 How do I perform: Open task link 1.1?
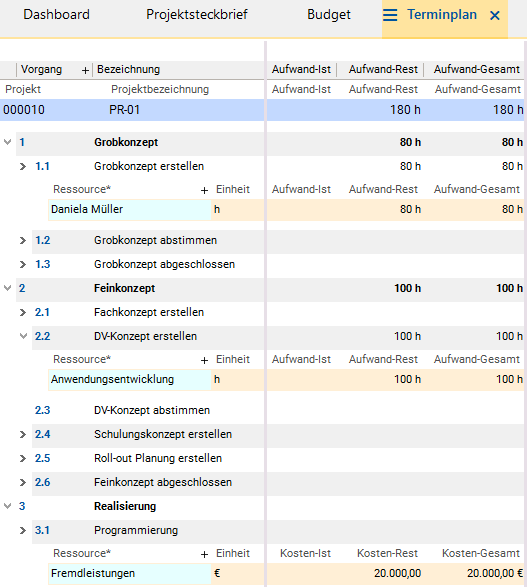(42, 166)
